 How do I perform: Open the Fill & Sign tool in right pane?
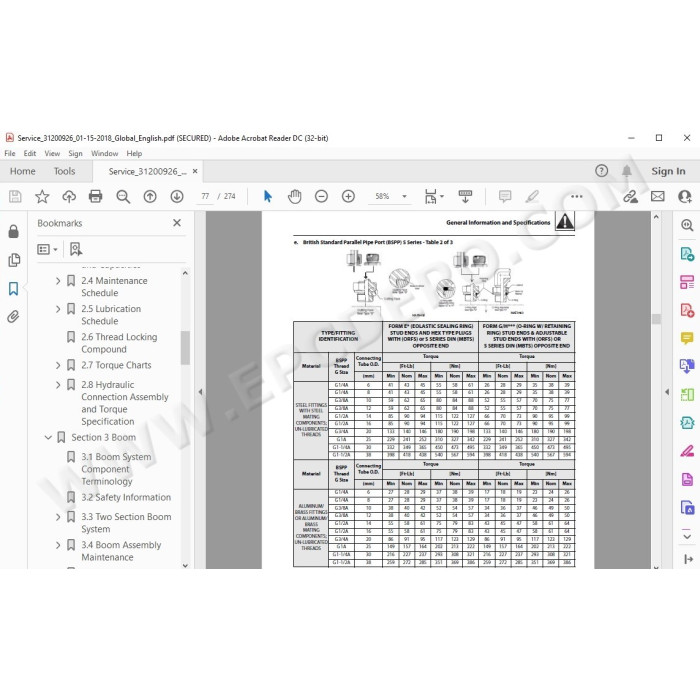point(687,451)
